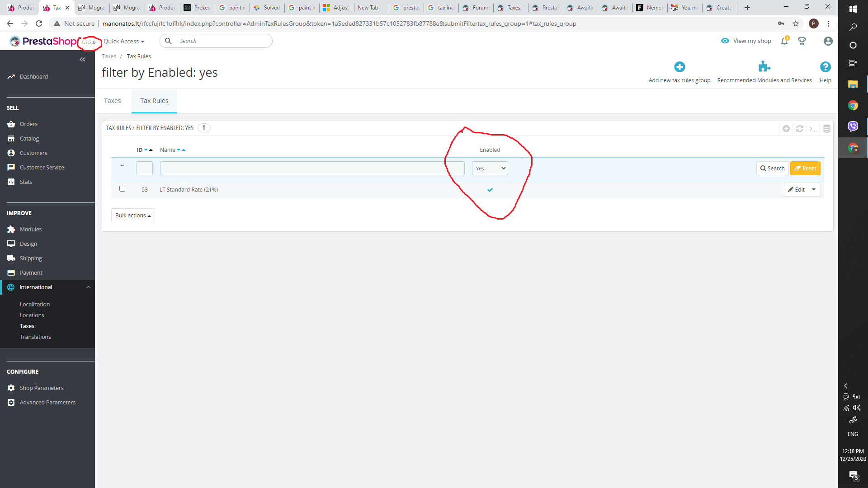Viewport: 868px width, 488px height.
Task: Click the database export icon in panel header
Action: (x=826, y=129)
